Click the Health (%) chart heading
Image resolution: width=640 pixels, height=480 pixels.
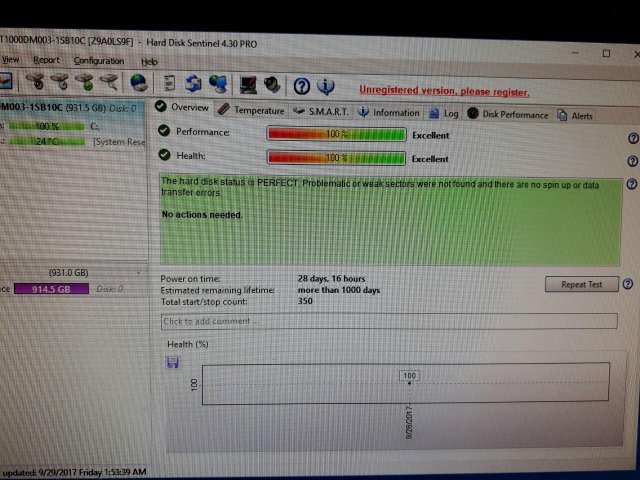[188, 344]
